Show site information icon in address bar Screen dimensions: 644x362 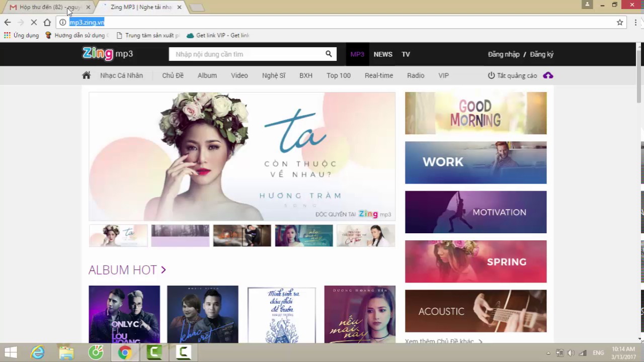click(63, 22)
